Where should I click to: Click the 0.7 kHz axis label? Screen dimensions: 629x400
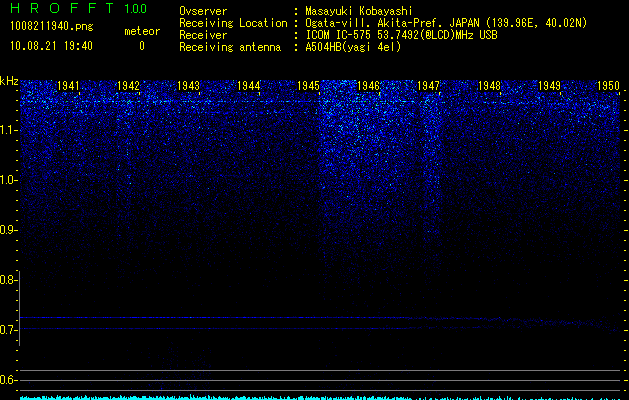[7, 330]
